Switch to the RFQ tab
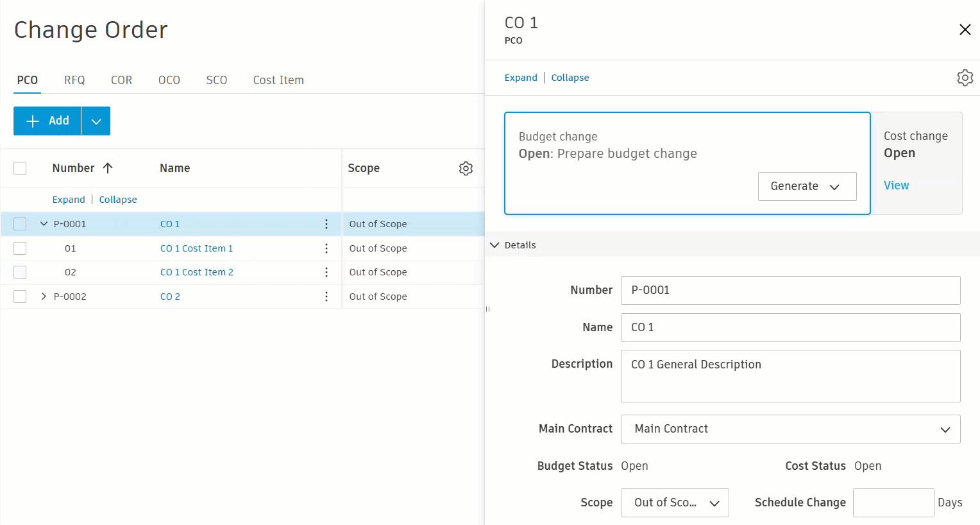The height and width of the screenshot is (525, 980). point(74,80)
